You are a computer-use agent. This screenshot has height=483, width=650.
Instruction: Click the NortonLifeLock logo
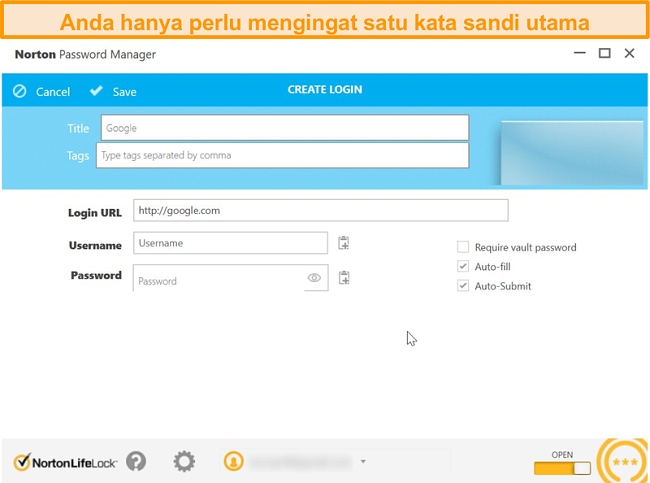click(65, 462)
